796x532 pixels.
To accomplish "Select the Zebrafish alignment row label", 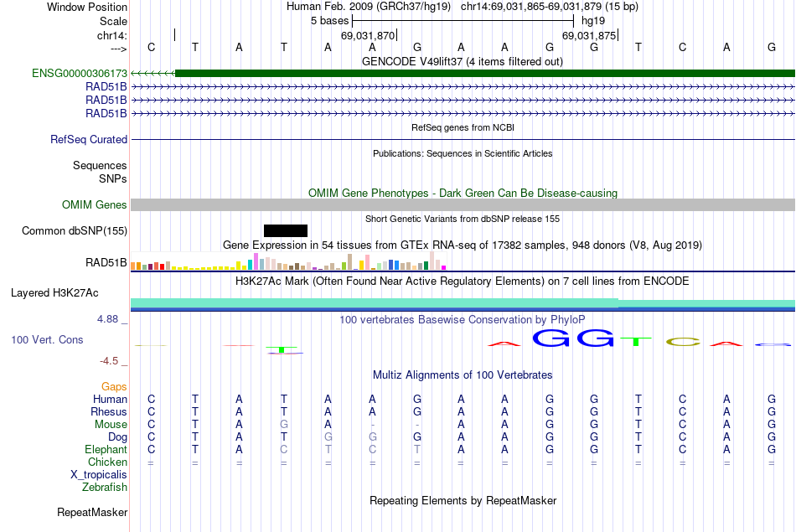I will [105, 488].
